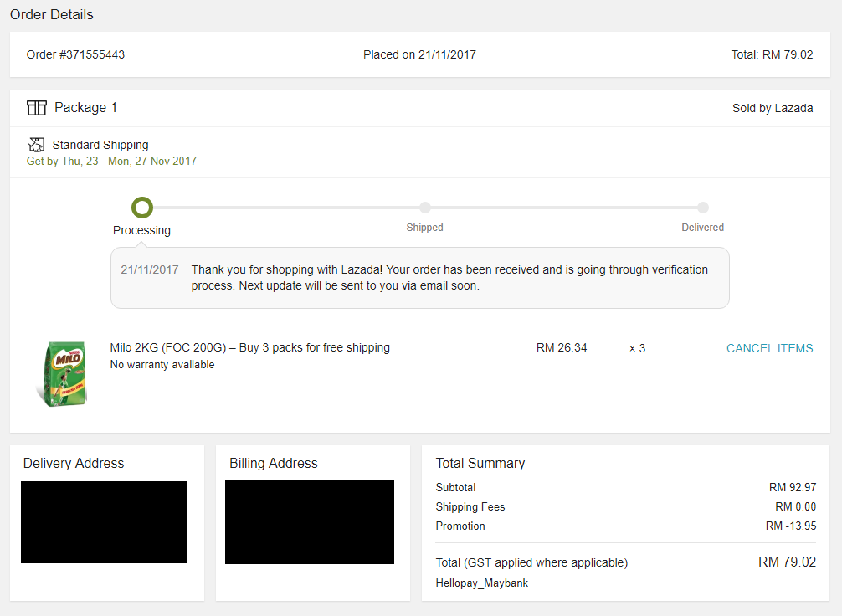
Task: Click the progress bar between Processing and Shipped
Action: pyautogui.click(x=285, y=208)
